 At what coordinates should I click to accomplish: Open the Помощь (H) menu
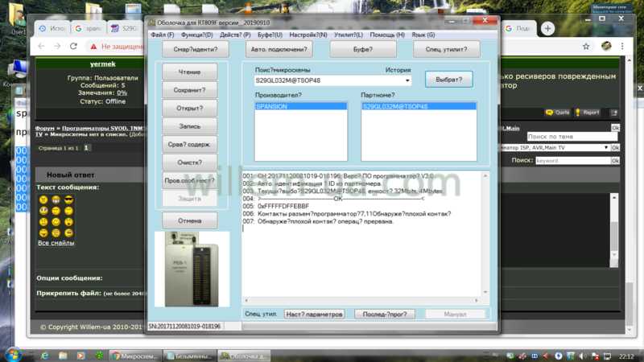[x=387, y=35]
